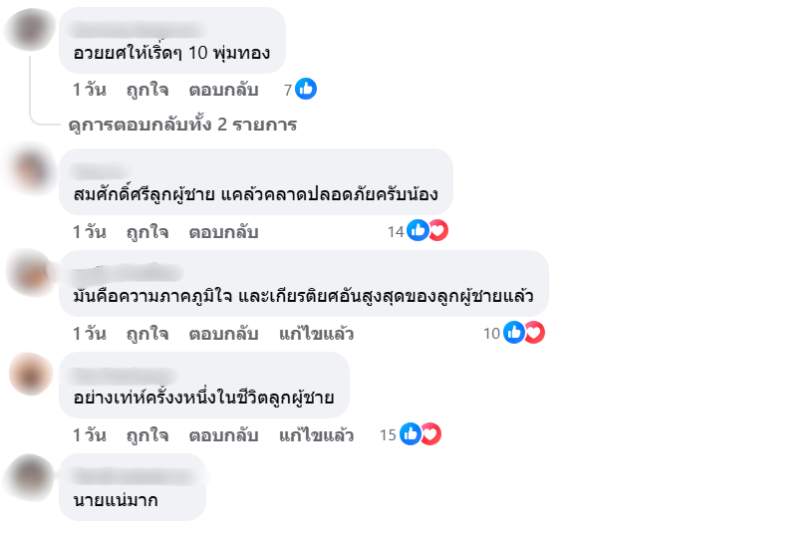This screenshot has height=546, width=800.
Task: Open 'แก้ไขแล้ว' link on 'อย่างเท่ห์ครั้งหนึ่ง' comment
Action: [316, 435]
